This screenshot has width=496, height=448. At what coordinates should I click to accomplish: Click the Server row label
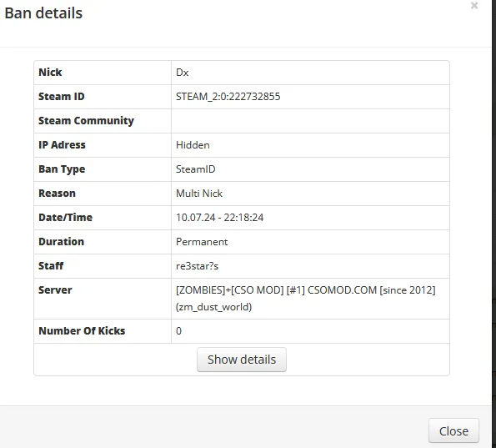click(55, 290)
